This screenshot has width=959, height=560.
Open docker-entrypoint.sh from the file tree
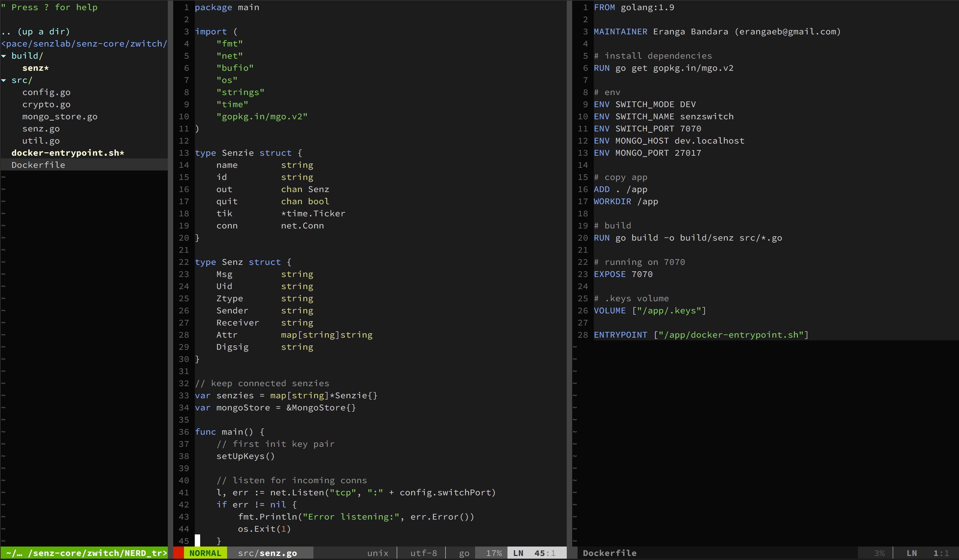point(67,153)
